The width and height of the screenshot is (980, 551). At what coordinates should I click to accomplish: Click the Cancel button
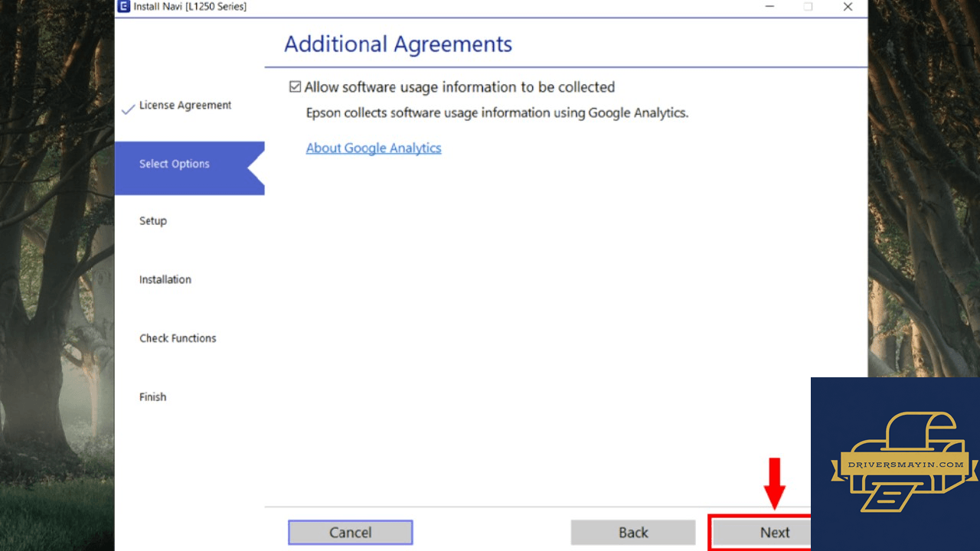(x=351, y=533)
